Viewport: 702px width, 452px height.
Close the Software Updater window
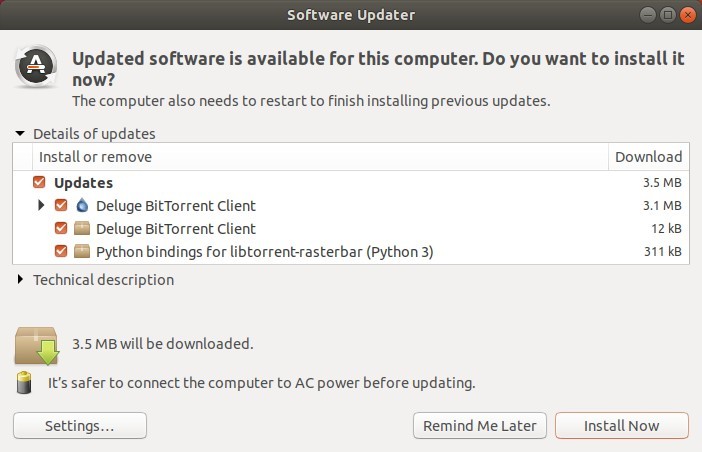(688, 15)
